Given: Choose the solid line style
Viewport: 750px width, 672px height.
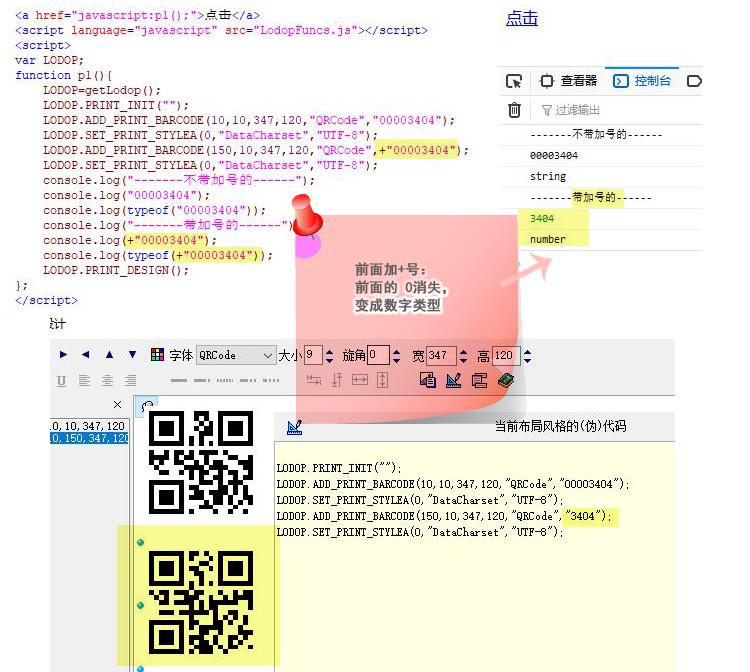Looking at the screenshot, I should tap(179, 380).
